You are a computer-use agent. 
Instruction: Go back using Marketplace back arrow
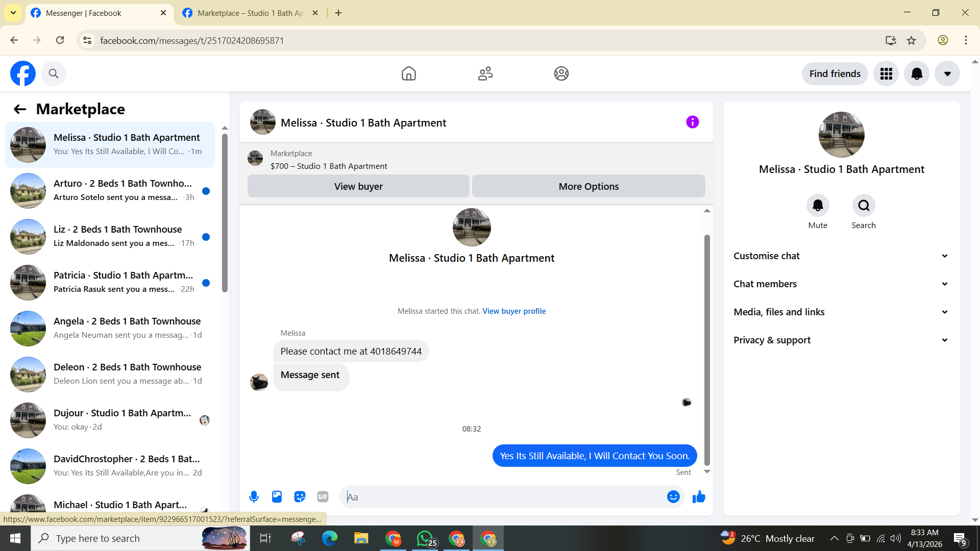19,109
